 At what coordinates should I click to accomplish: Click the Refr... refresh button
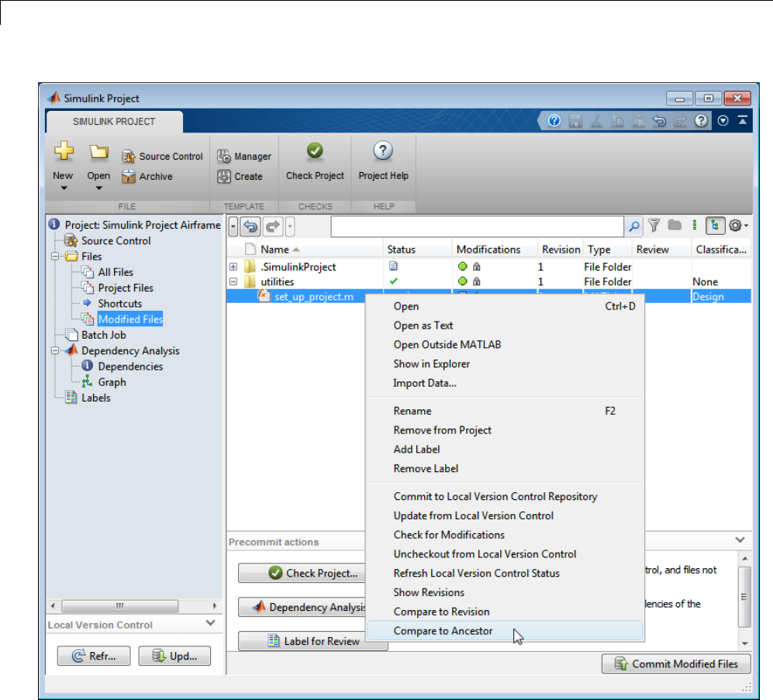[94, 656]
